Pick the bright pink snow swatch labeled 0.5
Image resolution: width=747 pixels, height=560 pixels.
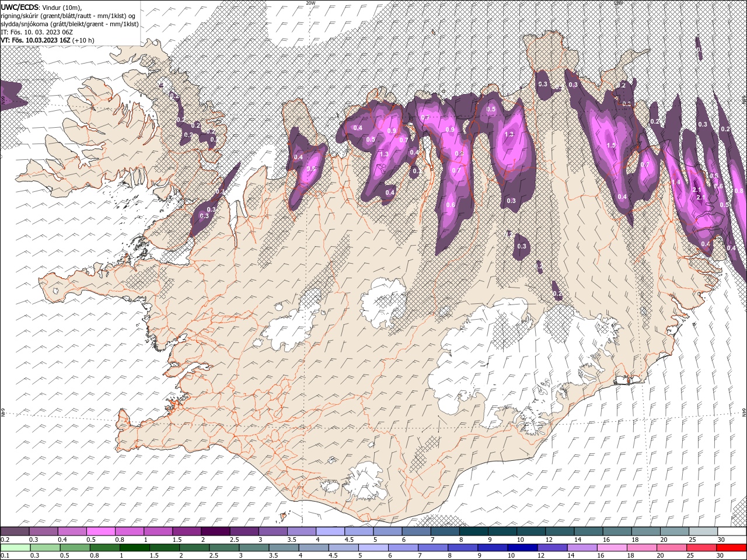100,531
